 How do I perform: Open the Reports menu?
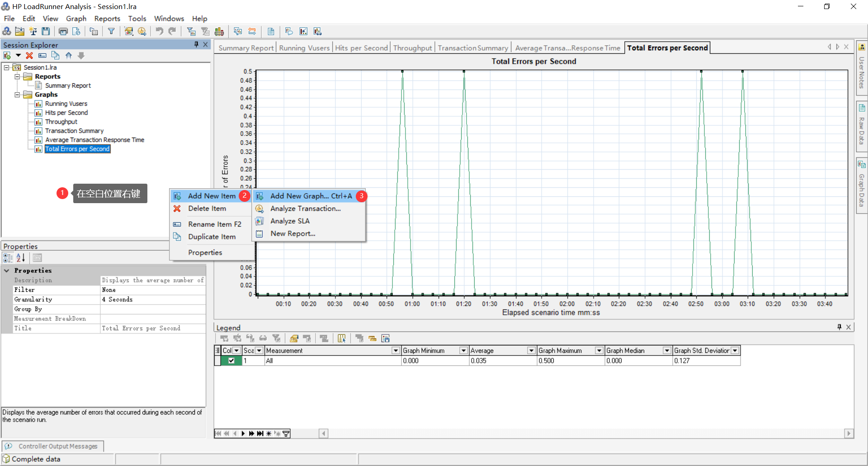point(107,19)
